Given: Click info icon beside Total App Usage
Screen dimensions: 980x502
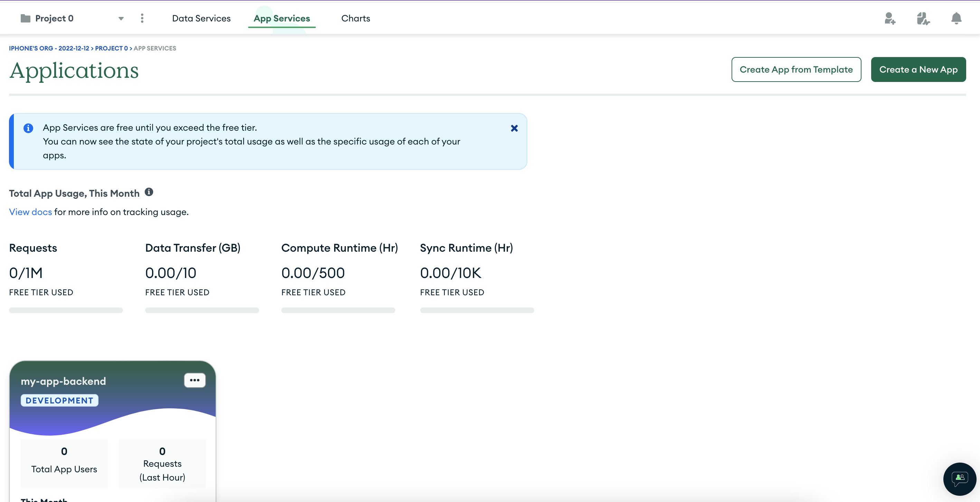Looking at the screenshot, I should [x=149, y=192].
